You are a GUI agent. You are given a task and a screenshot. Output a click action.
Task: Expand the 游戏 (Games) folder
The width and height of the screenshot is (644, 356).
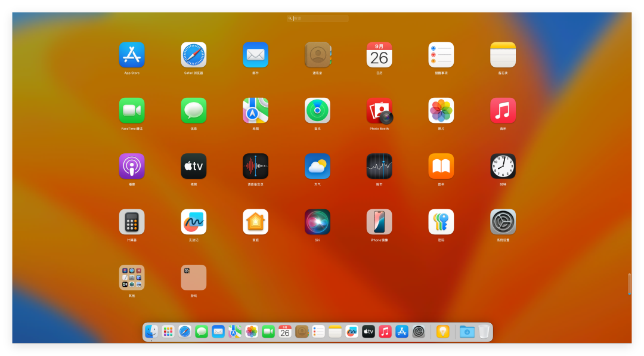click(193, 277)
